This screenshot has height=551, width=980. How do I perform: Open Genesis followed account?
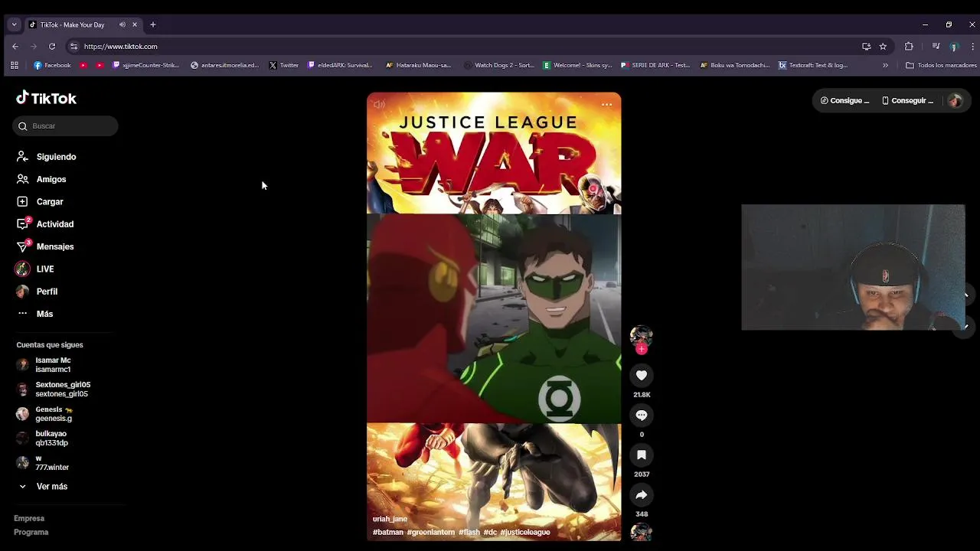44,414
